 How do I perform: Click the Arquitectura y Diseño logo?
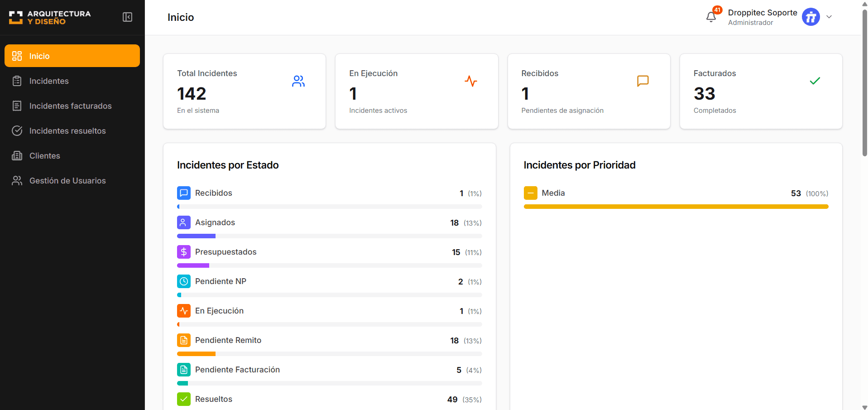point(50,17)
